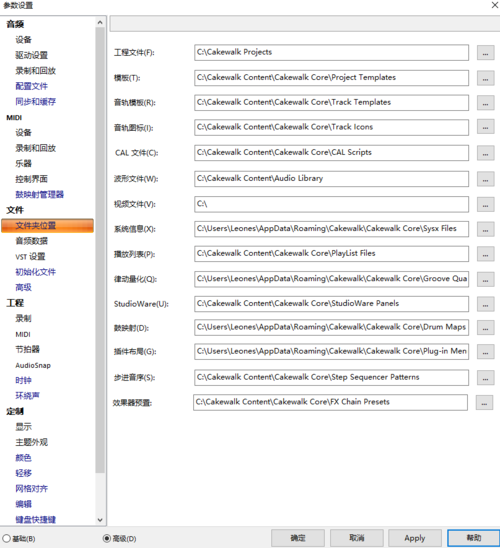Open 网格对齐 category

(x=31, y=489)
